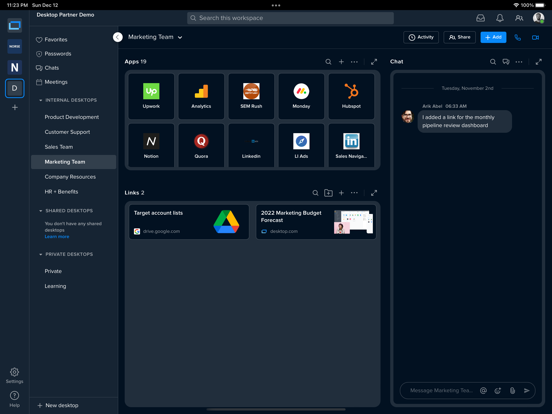Insert a mention with @ icon
This screenshot has height=414, width=552.
(x=483, y=390)
